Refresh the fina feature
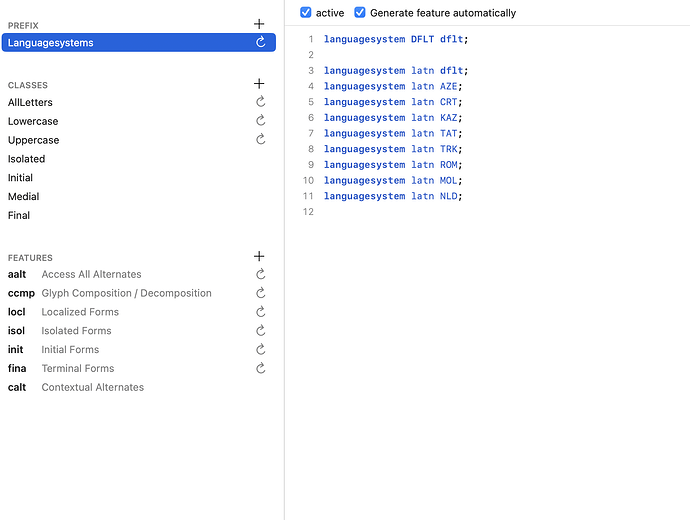Image resolution: width=690 pixels, height=520 pixels. 261,368
